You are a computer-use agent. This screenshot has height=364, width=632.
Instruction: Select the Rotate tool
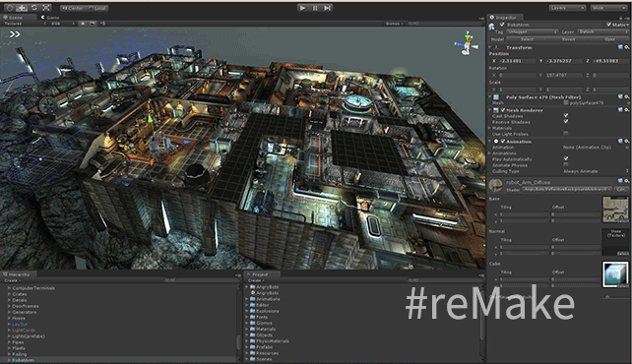pyautogui.click(x=33, y=8)
